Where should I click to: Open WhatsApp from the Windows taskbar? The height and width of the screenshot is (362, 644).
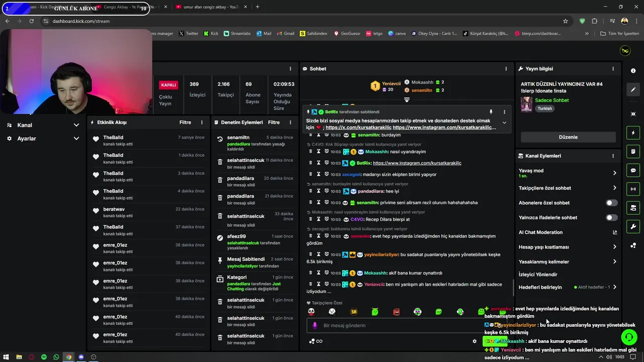click(56, 357)
